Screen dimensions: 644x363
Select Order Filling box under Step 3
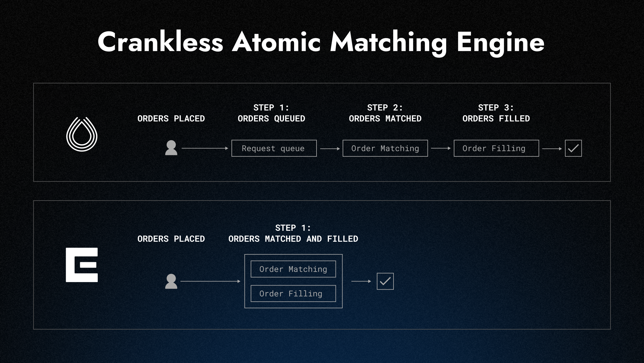click(496, 148)
